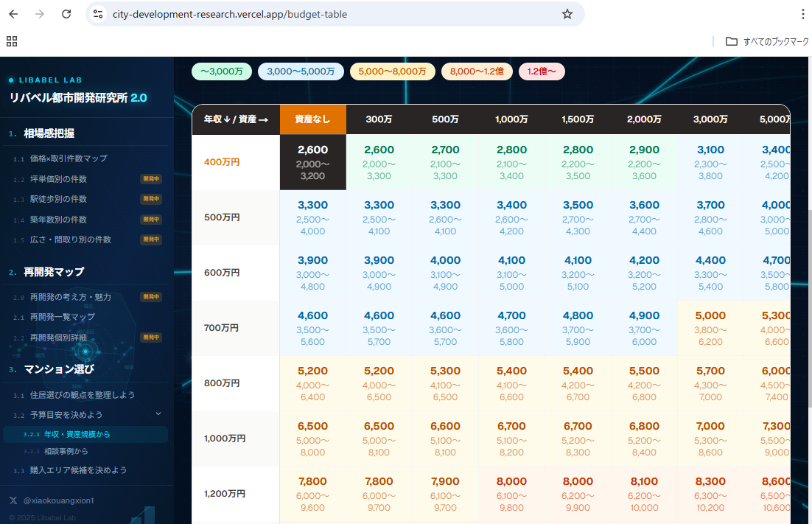The width and height of the screenshot is (812, 524).
Task: Click the X icon beside @xiaokouangxion1
Action: pyautogui.click(x=13, y=500)
